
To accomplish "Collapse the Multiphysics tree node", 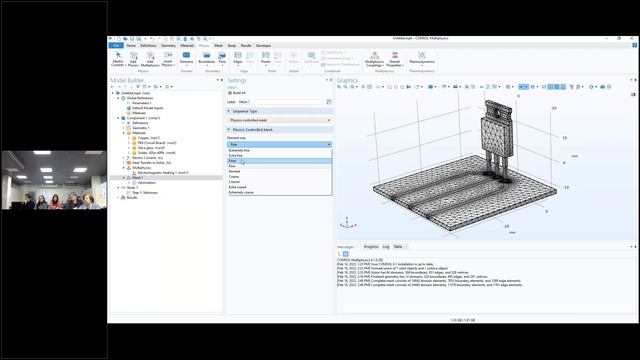I will 124,168.
